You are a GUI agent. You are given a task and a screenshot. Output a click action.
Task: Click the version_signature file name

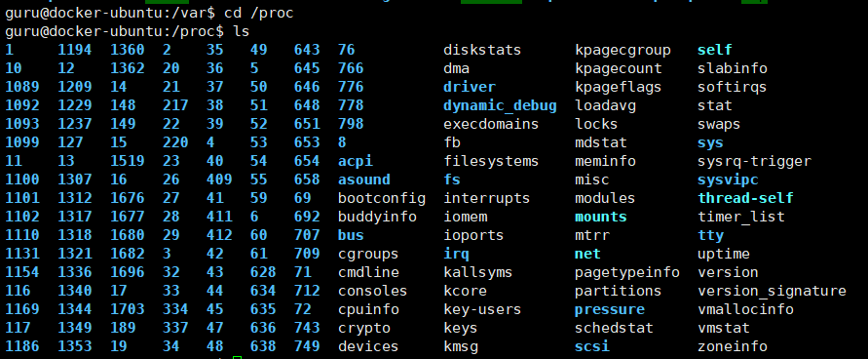coord(772,292)
